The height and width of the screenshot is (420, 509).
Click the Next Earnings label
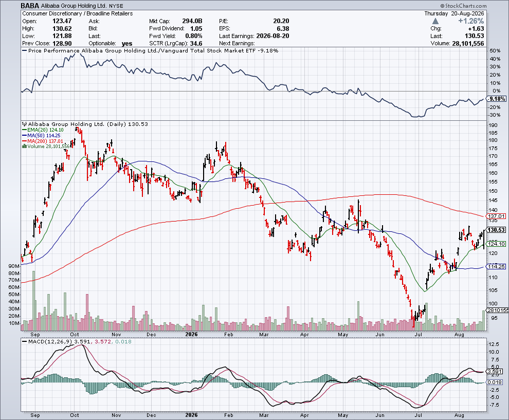pyautogui.click(x=237, y=44)
